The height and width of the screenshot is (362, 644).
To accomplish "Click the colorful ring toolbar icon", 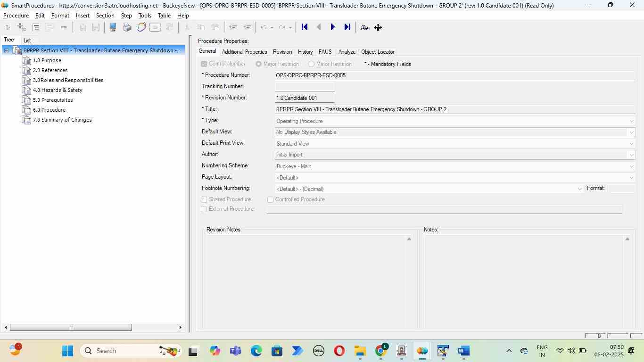I will tap(141, 27).
